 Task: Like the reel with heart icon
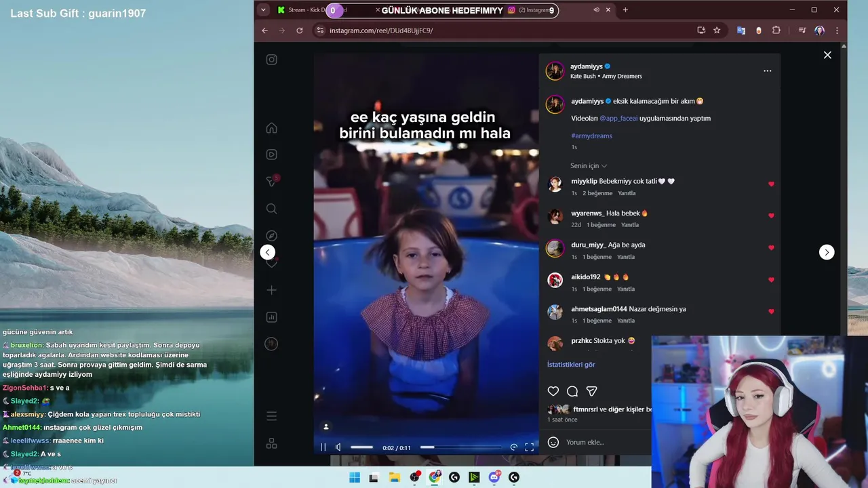click(x=553, y=391)
